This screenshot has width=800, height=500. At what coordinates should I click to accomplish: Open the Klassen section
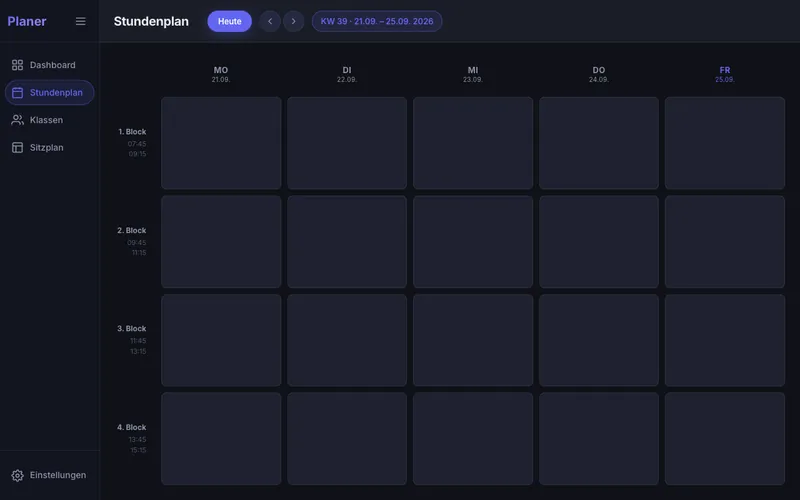coord(49,120)
